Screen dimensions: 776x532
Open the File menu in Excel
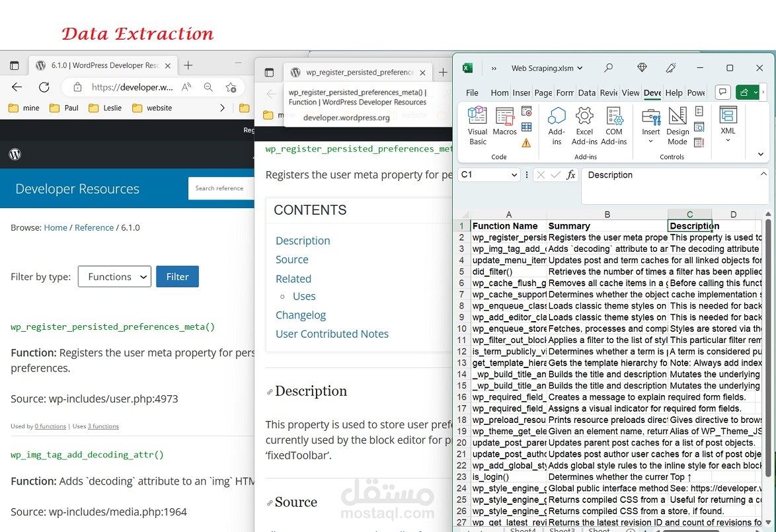pos(472,93)
